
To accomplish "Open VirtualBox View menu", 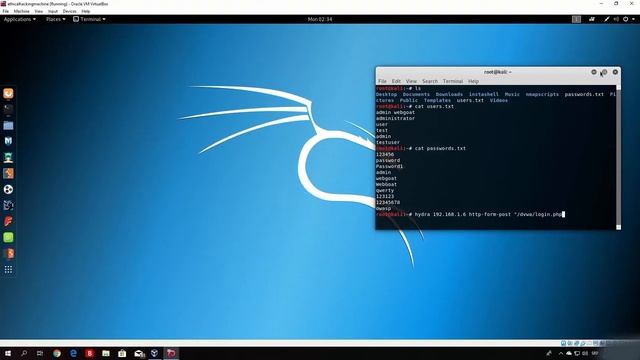I will (x=38, y=11).
